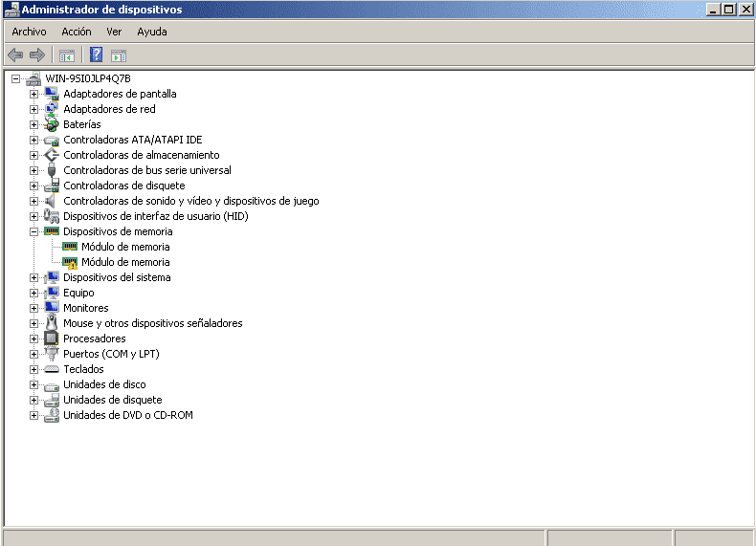Open the Acción menu
Screen dimensions: 756x546
click(x=77, y=32)
